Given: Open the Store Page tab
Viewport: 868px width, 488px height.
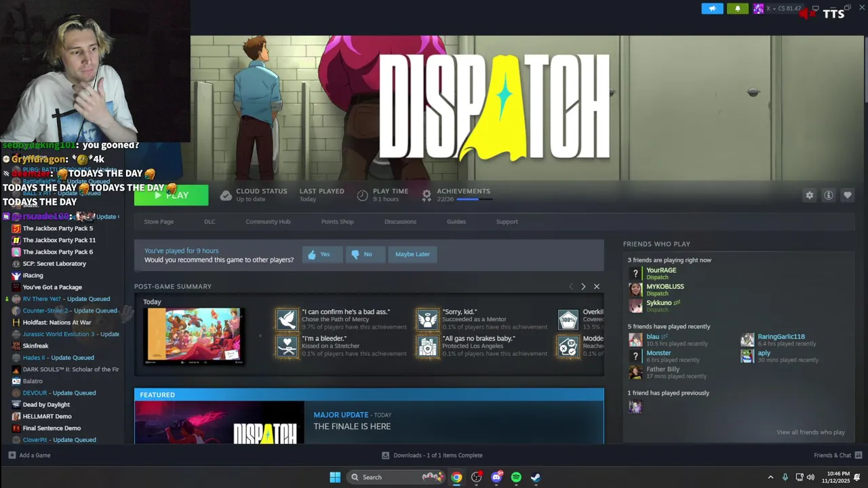Looking at the screenshot, I should coord(159,222).
